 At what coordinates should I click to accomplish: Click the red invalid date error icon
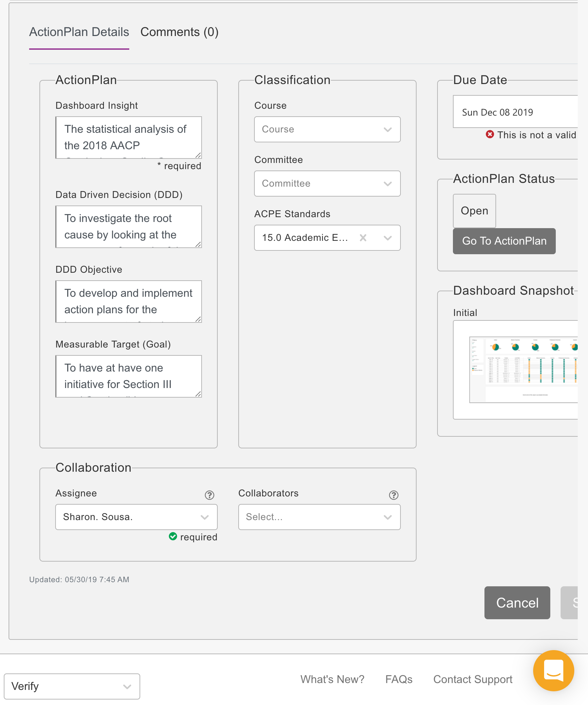click(490, 134)
